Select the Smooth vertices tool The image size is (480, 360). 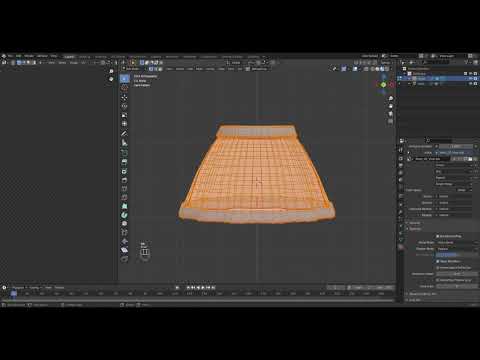coord(124,224)
